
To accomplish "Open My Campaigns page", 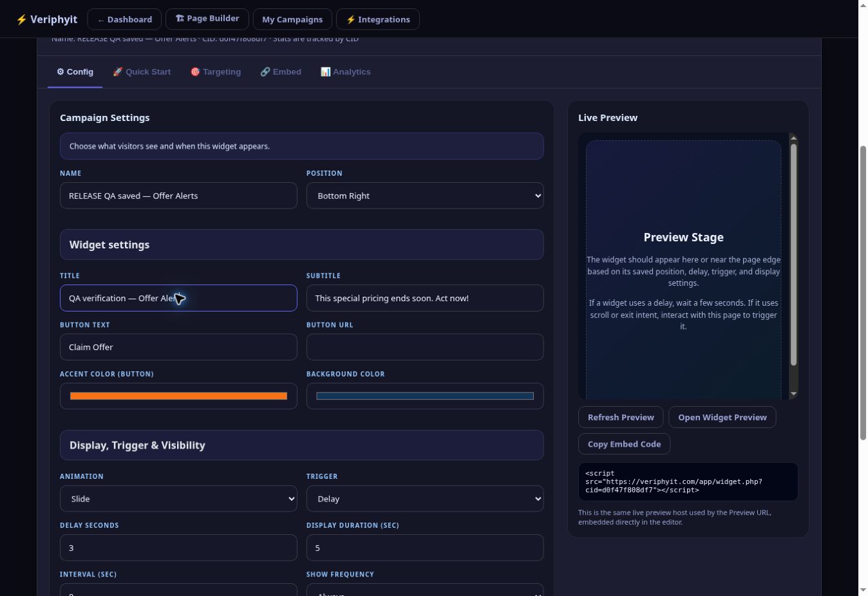I will 292,19.
